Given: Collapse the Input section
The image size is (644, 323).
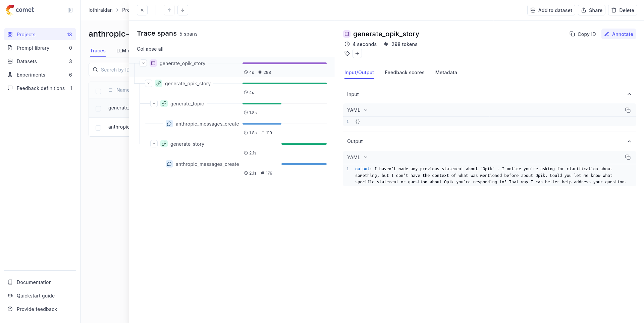Looking at the screenshot, I should point(629,94).
